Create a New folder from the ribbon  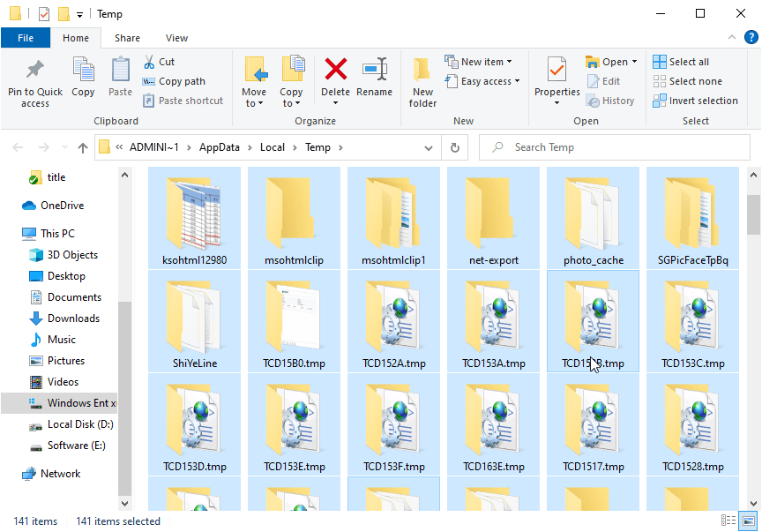422,83
